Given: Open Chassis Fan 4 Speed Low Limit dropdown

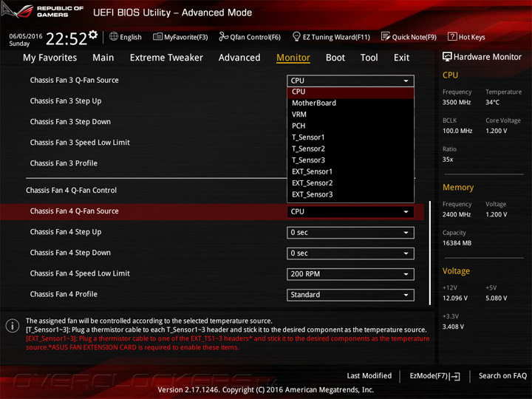Looking at the screenshot, I should tap(350, 274).
